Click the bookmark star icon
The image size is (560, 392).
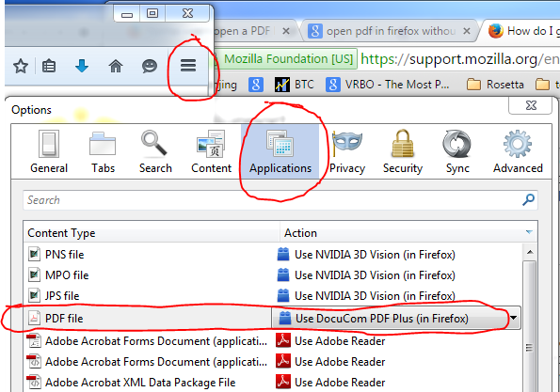pos(21,67)
